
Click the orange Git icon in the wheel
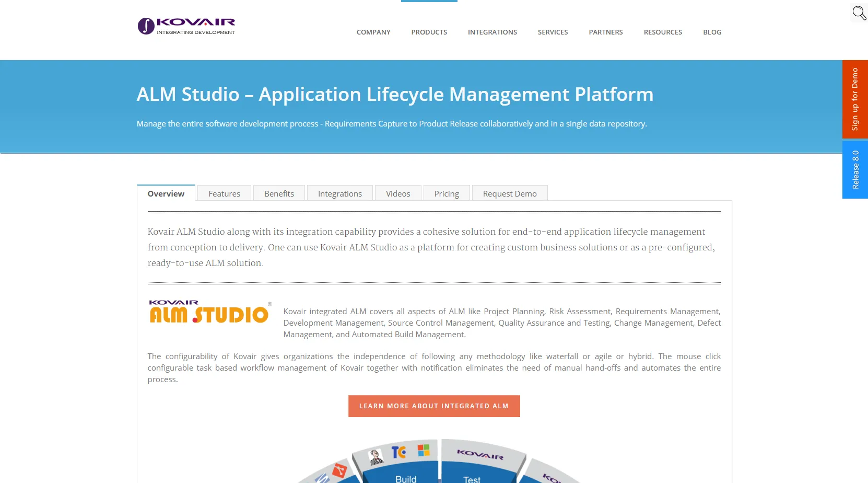(340, 470)
